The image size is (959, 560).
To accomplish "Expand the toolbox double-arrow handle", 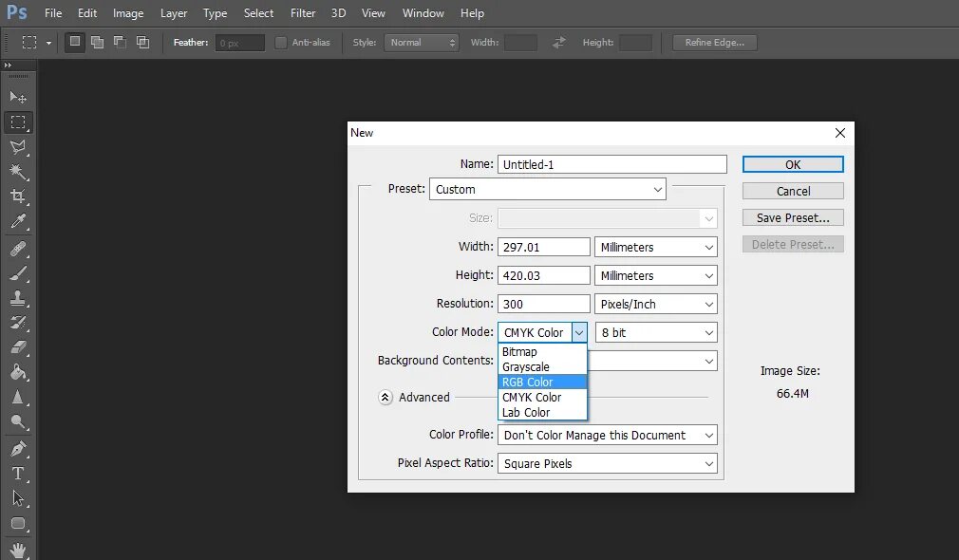I will pyautogui.click(x=8, y=65).
